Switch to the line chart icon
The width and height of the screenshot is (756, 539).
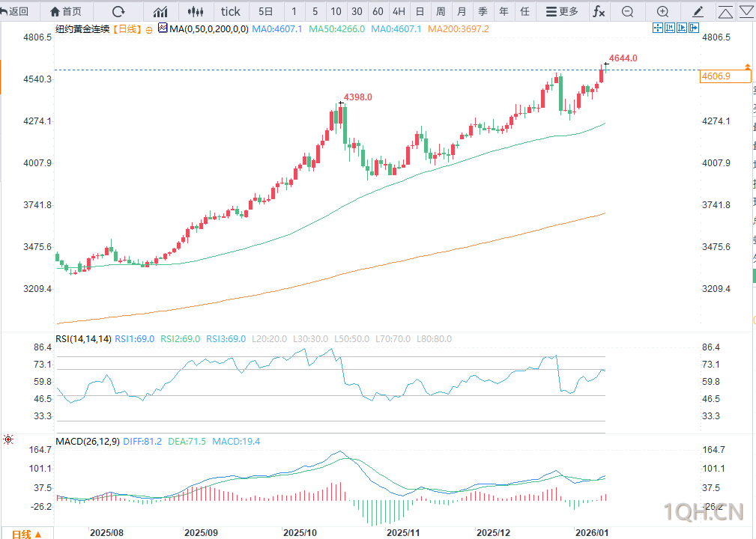[160, 11]
